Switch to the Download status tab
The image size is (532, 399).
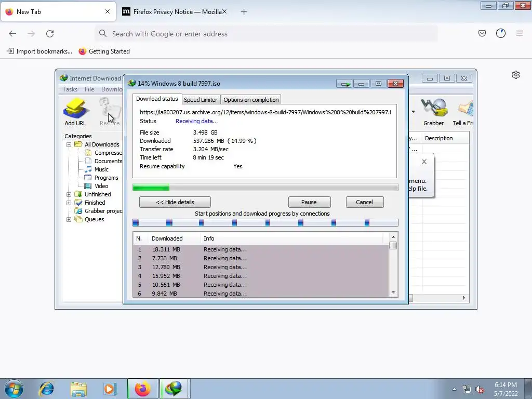157,99
